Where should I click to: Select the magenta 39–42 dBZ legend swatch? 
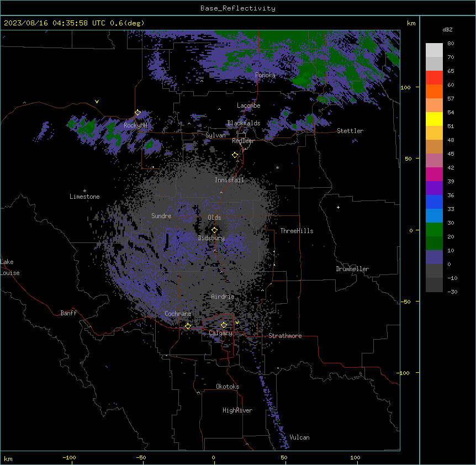[434, 174]
